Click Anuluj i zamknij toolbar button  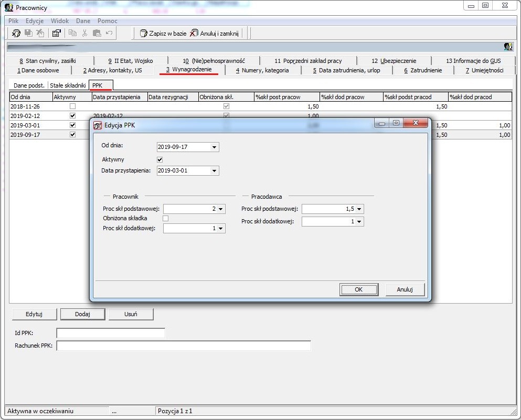click(x=214, y=33)
